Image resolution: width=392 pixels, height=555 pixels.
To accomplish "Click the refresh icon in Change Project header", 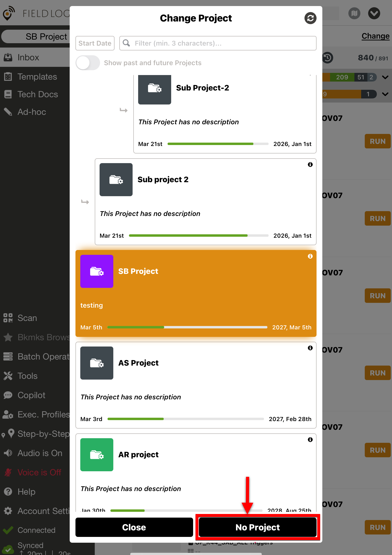I will pyautogui.click(x=310, y=18).
